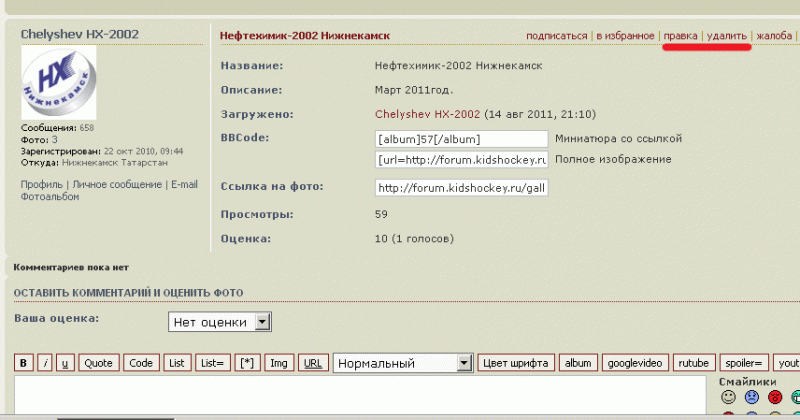Click the googlevideo tag button
This screenshot has width=800, height=420.
pos(635,363)
